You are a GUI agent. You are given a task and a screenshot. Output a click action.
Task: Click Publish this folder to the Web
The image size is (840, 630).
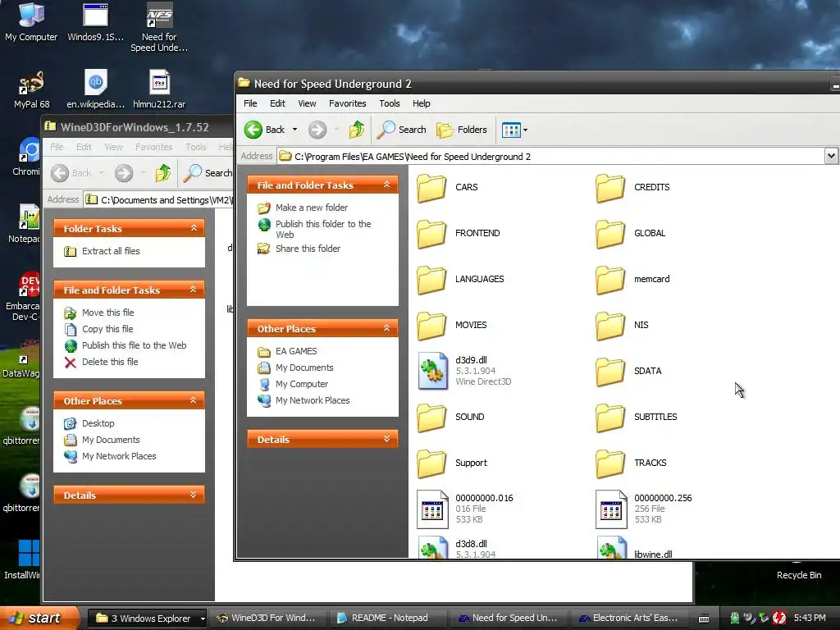(x=314, y=230)
